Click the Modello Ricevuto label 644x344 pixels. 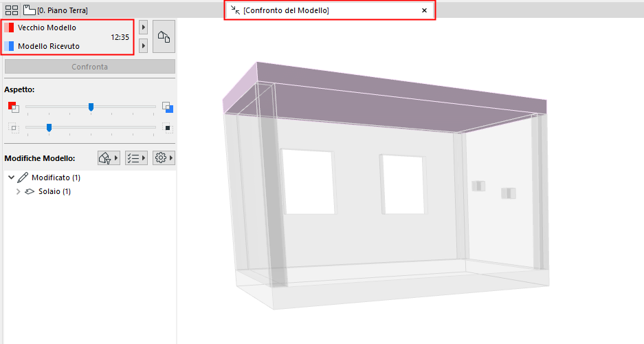(49, 46)
